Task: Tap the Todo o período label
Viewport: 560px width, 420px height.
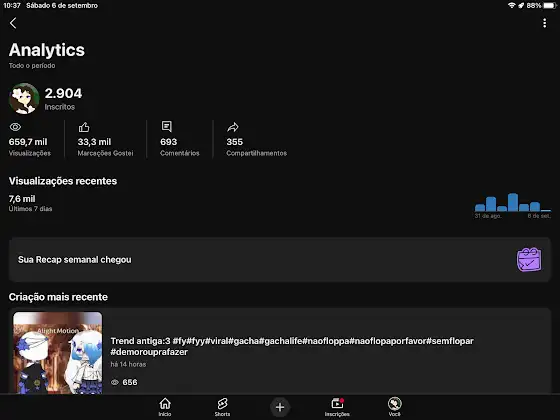Action: click(x=32, y=66)
